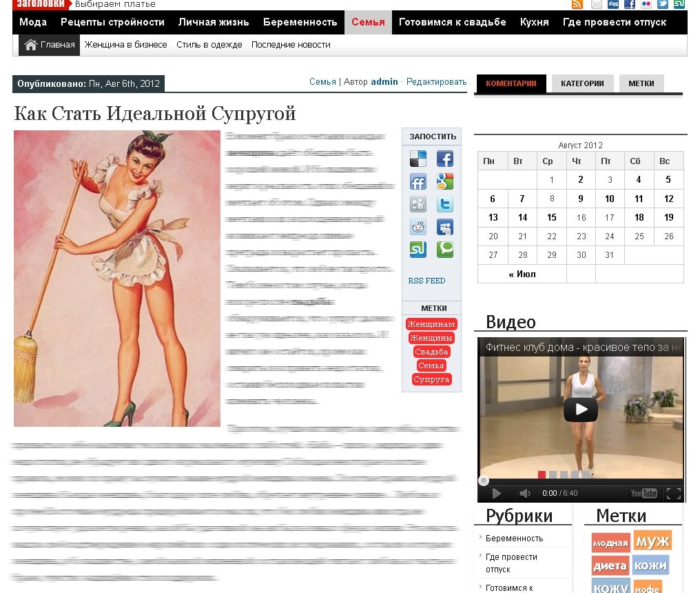The height and width of the screenshot is (593, 700).
Task: Open the Мода menu item
Action: tap(33, 22)
